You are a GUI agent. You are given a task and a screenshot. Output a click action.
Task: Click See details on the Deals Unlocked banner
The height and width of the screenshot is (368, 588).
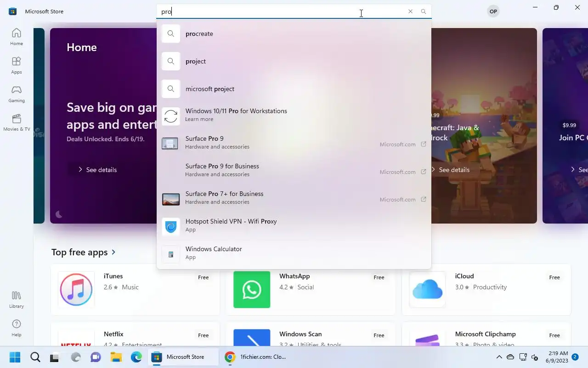(x=97, y=170)
